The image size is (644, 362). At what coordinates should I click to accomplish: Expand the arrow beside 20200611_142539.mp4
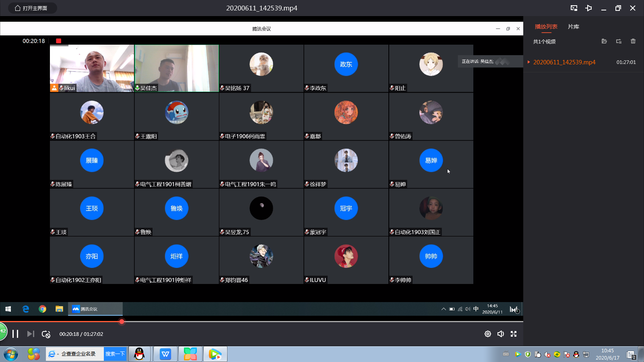(x=528, y=62)
